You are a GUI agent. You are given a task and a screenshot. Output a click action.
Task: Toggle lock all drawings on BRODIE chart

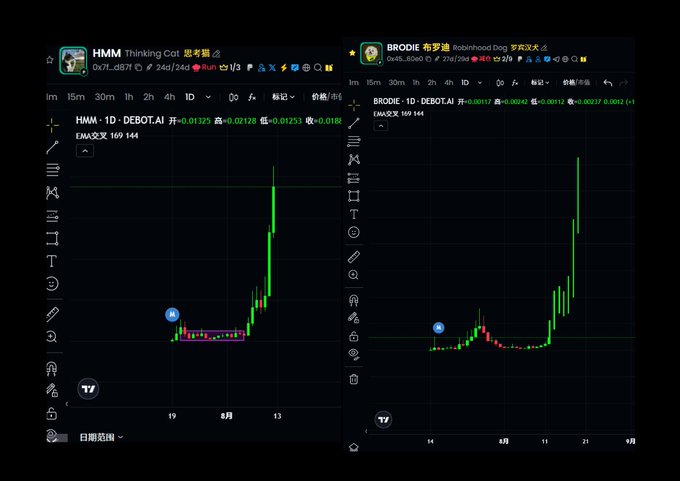pyautogui.click(x=353, y=336)
